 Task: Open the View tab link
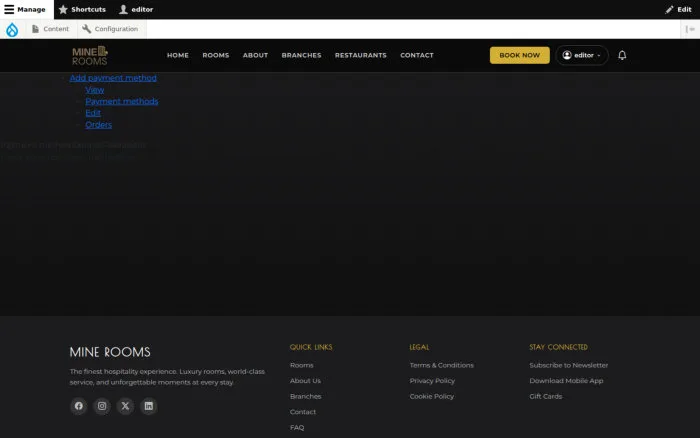tap(95, 90)
